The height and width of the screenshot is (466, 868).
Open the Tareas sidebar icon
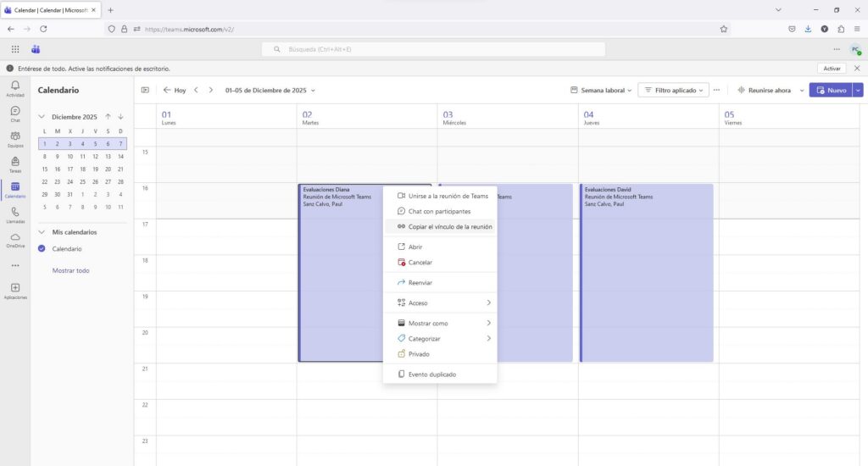click(x=15, y=162)
